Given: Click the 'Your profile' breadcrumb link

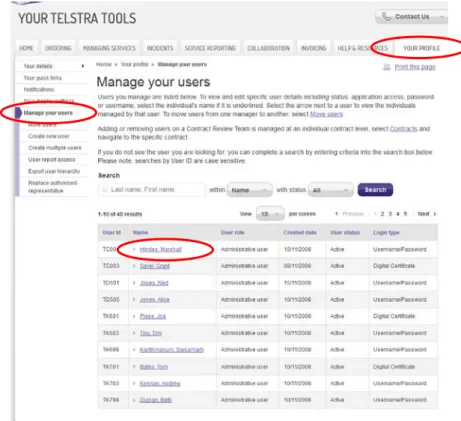Looking at the screenshot, I should [134, 64].
